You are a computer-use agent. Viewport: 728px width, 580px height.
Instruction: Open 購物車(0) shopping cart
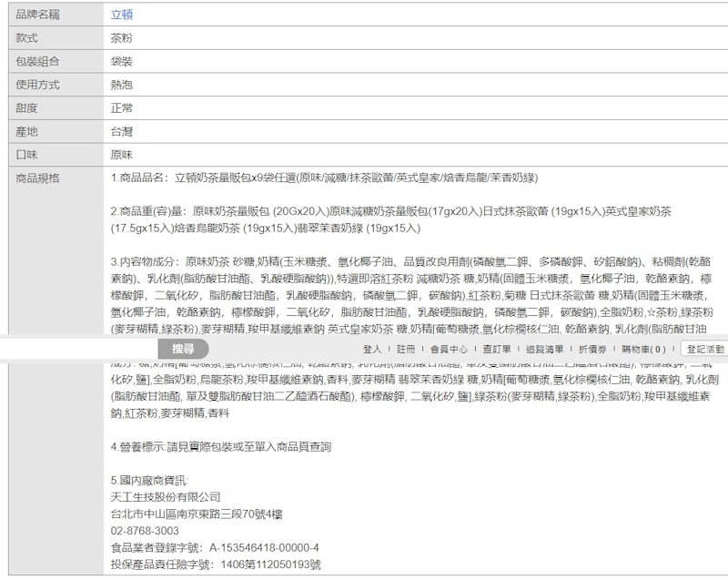pyautogui.click(x=643, y=350)
